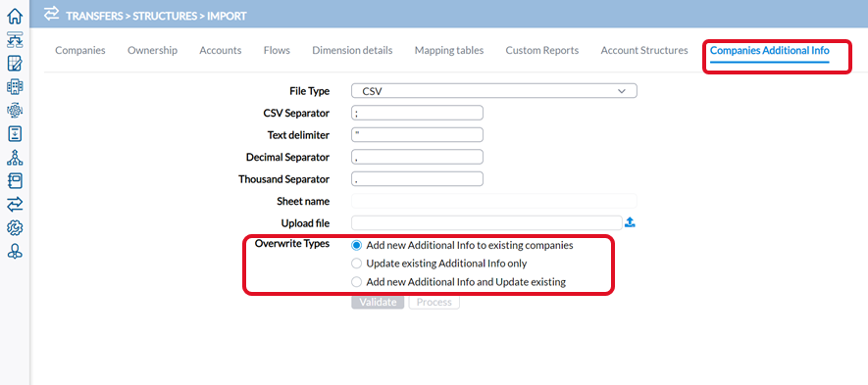Viewport: 868px width, 385px height.
Task: Select Add new Additional Info to existing companies
Action: pyautogui.click(x=356, y=245)
